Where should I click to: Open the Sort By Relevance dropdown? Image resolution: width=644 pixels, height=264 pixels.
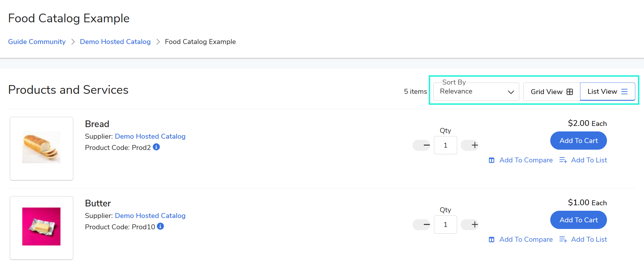coord(476,92)
